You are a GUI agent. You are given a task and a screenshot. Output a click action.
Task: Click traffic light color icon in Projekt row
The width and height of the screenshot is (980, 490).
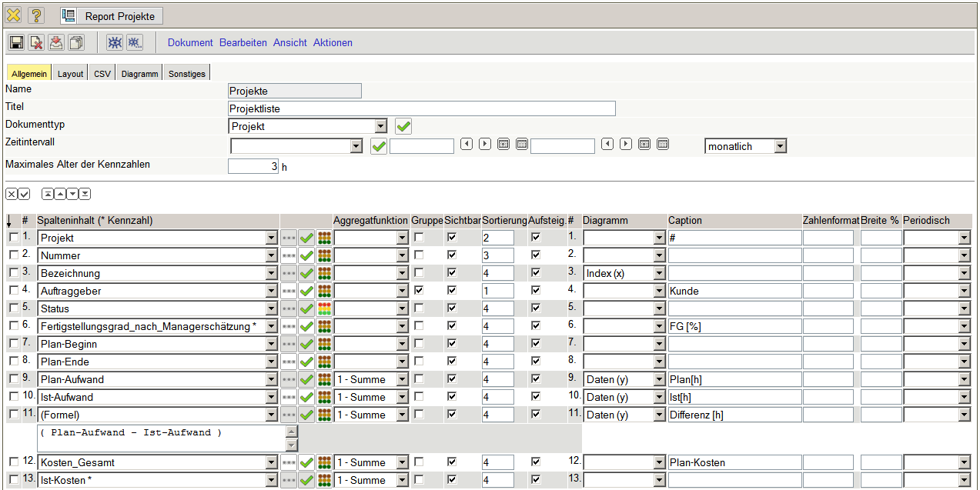(x=325, y=238)
